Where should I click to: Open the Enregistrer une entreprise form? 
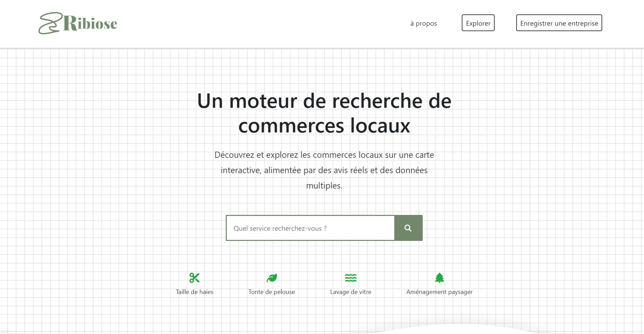559,23
